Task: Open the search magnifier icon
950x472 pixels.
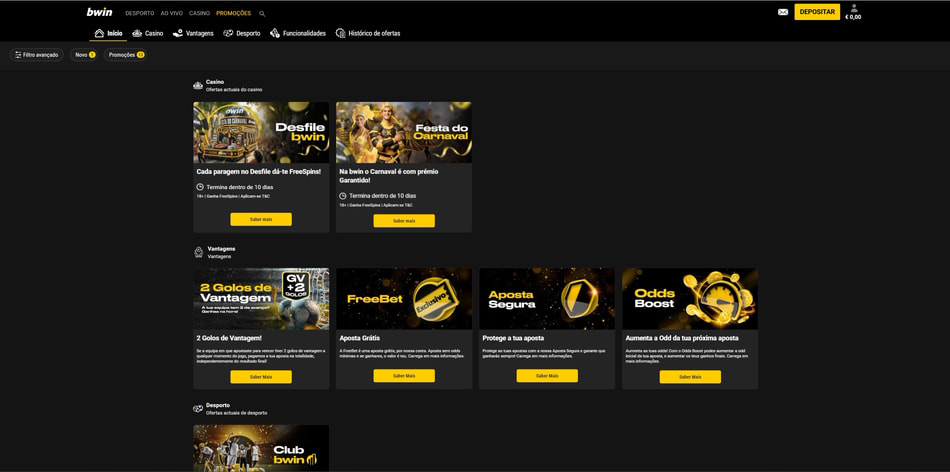Action: (262, 13)
